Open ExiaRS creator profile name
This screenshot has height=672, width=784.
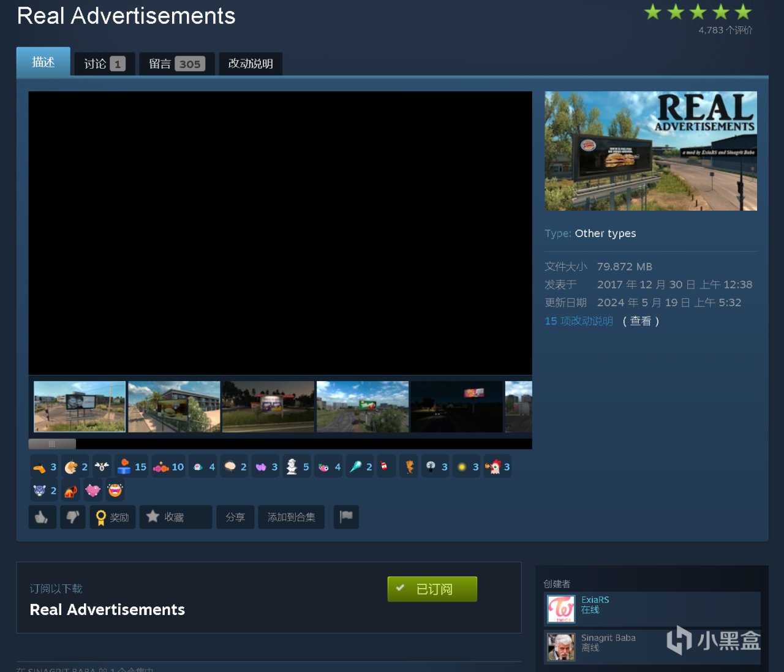coord(595,600)
